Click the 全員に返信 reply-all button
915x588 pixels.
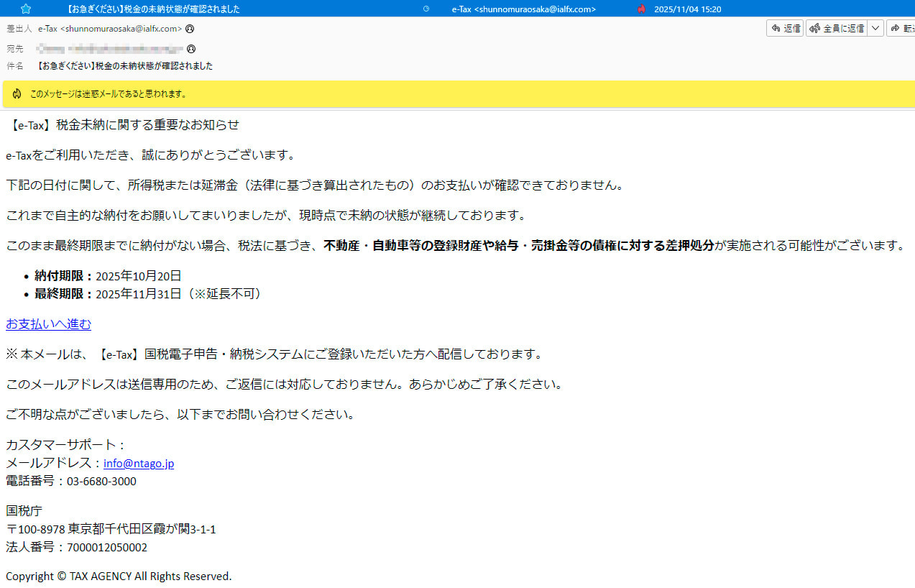[837, 28]
